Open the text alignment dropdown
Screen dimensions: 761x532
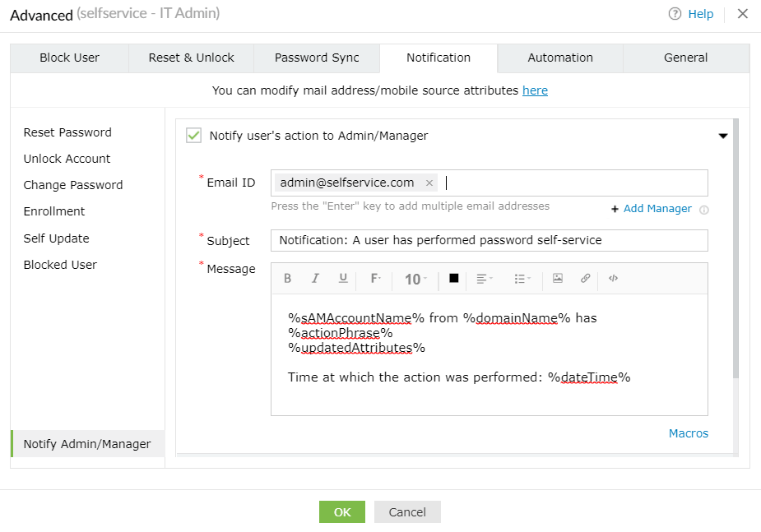[x=485, y=279]
